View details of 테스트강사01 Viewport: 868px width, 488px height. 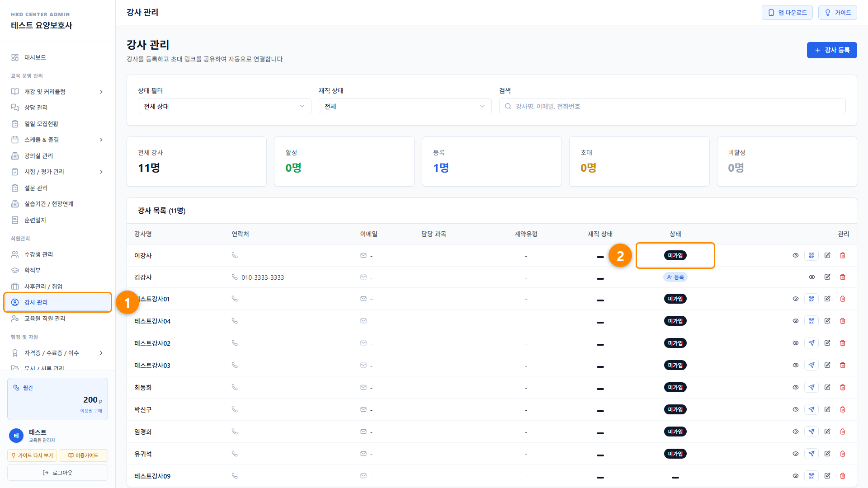pos(796,299)
